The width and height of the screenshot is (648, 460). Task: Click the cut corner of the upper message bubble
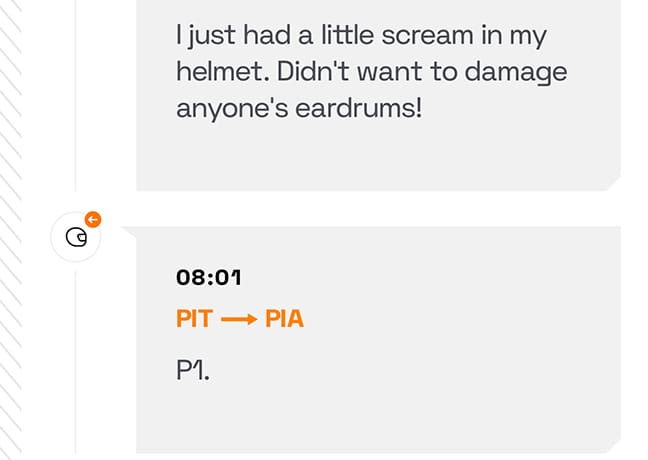click(x=613, y=184)
